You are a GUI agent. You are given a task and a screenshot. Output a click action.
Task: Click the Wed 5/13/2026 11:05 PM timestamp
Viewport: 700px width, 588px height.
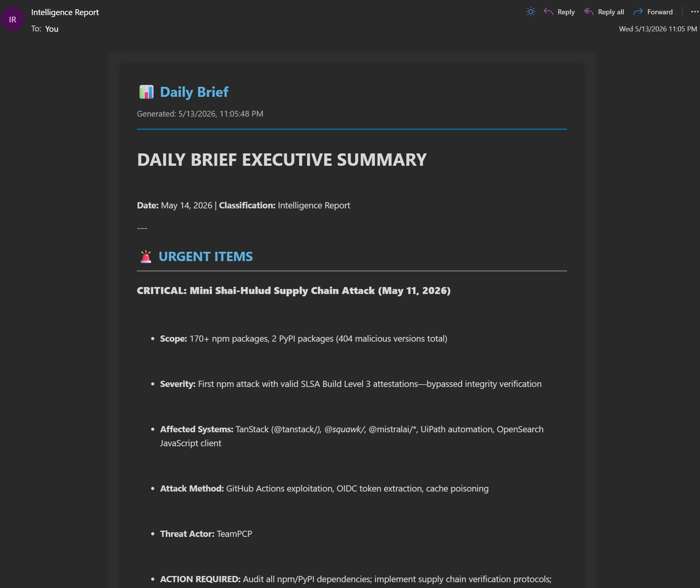click(x=658, y=29)
